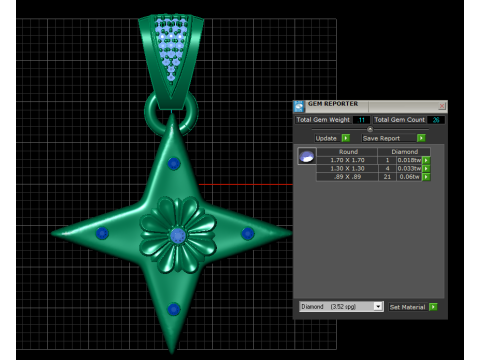Click the 0.06tw weight cell

pyautogui.click(x=409, y=177)
